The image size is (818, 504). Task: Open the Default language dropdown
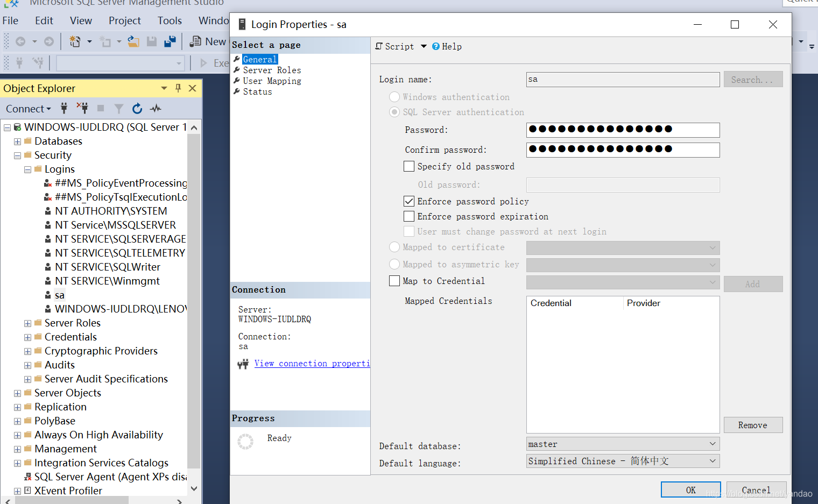point(714,461)
